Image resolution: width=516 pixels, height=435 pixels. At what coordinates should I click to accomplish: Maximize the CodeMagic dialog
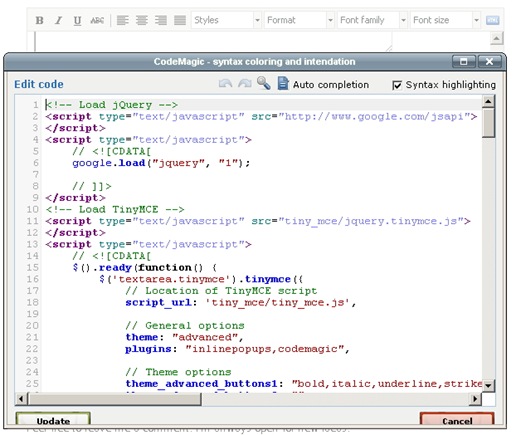(x=464, y=62)
